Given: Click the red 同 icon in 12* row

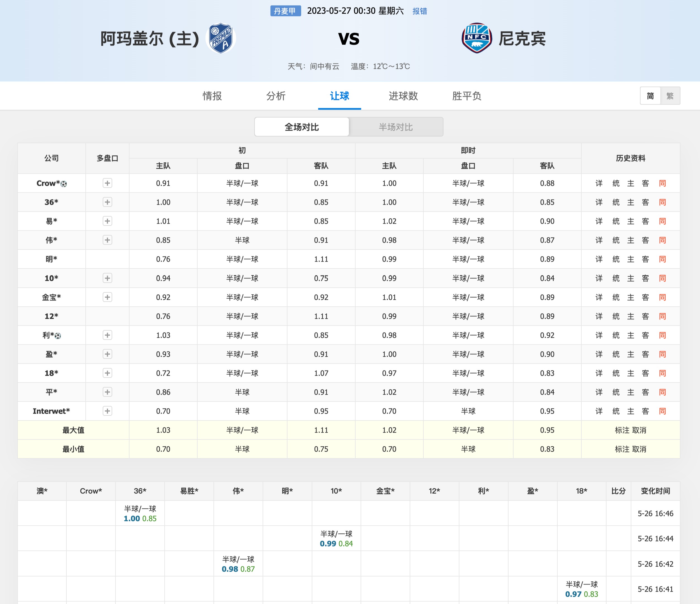Looking at the screenshot, I should coord(662,316).
